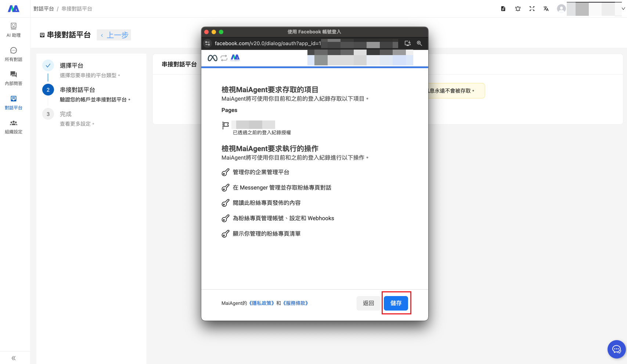The height and width of the screenshot is (364, 627).
Task: Click the blue 儲存 save button
Action: (396, 303)
